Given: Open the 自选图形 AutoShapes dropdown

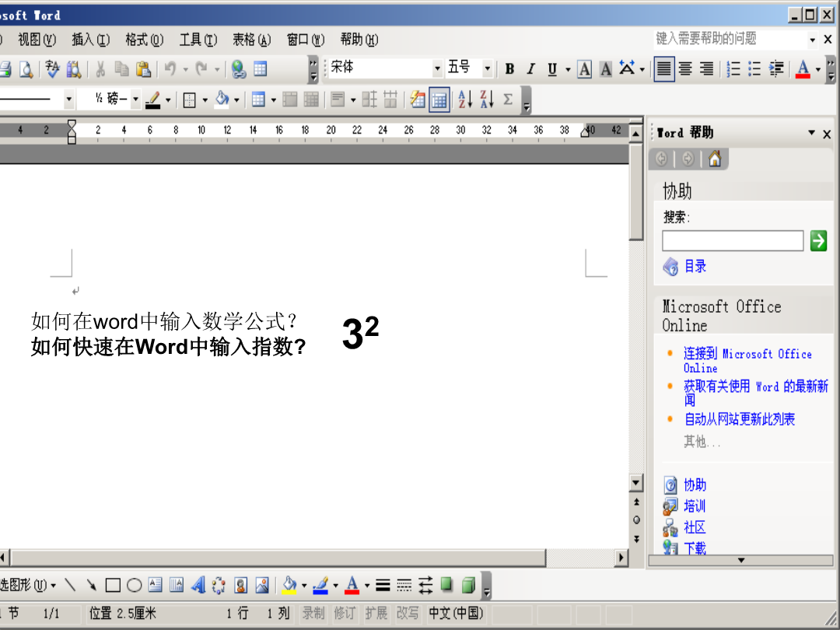Looking at the screenshot, I should pos(27,584).
